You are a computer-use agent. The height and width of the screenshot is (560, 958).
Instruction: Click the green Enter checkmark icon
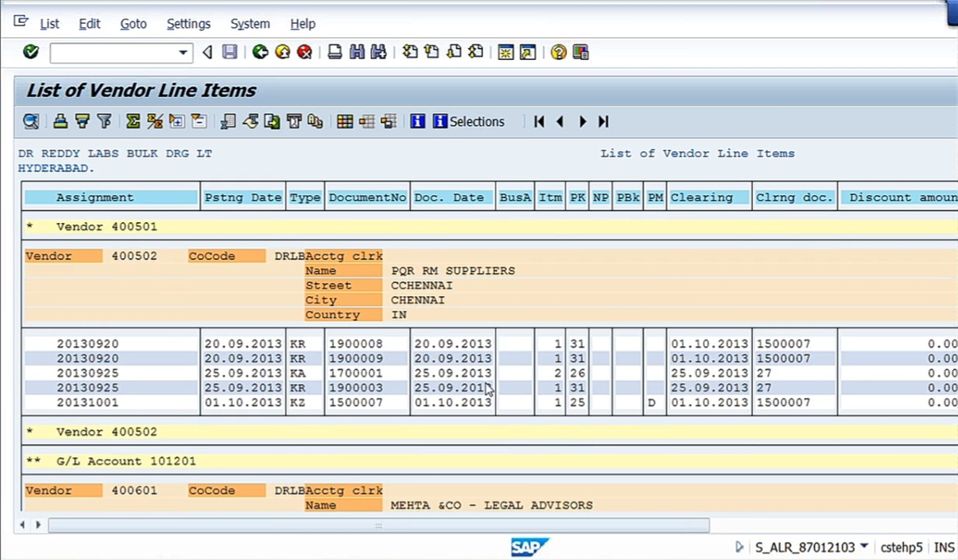coord(30,52)
